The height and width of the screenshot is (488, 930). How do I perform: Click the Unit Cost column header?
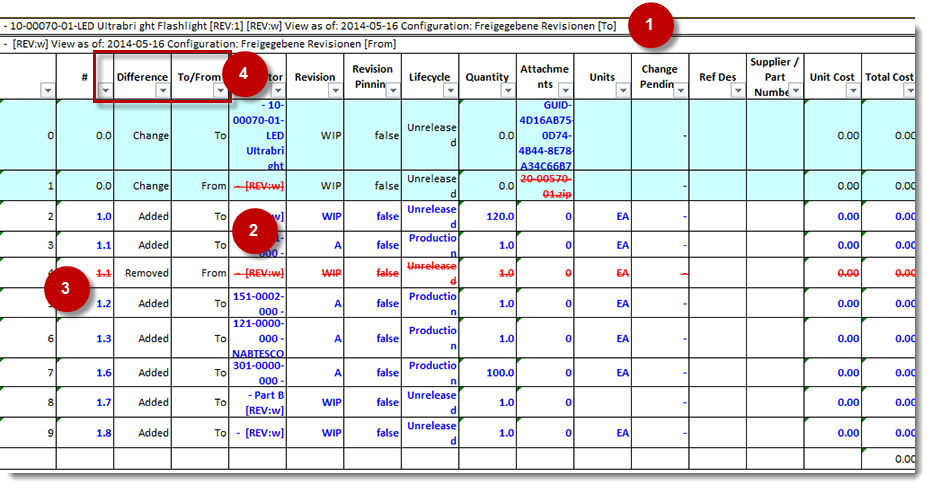(x=832, y=77)
